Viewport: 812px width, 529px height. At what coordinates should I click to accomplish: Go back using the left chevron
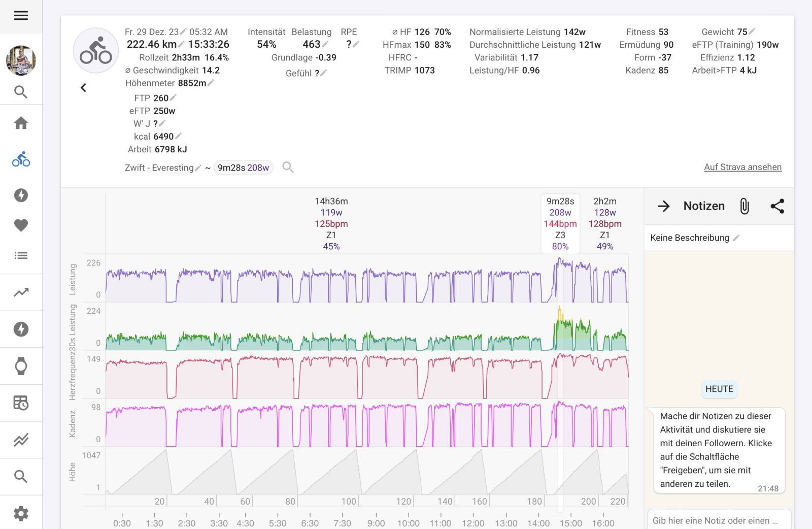84,88
